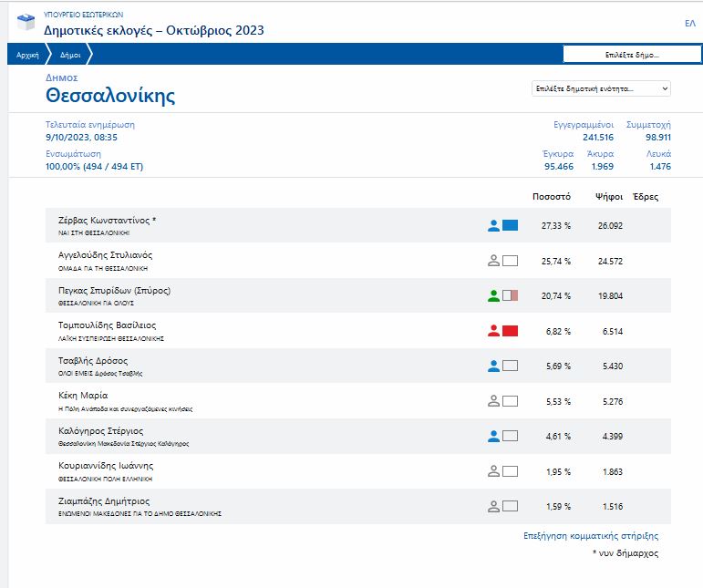
Task: Click blue person icon for Τσαβλής Δρόσος
Action: 493,366
